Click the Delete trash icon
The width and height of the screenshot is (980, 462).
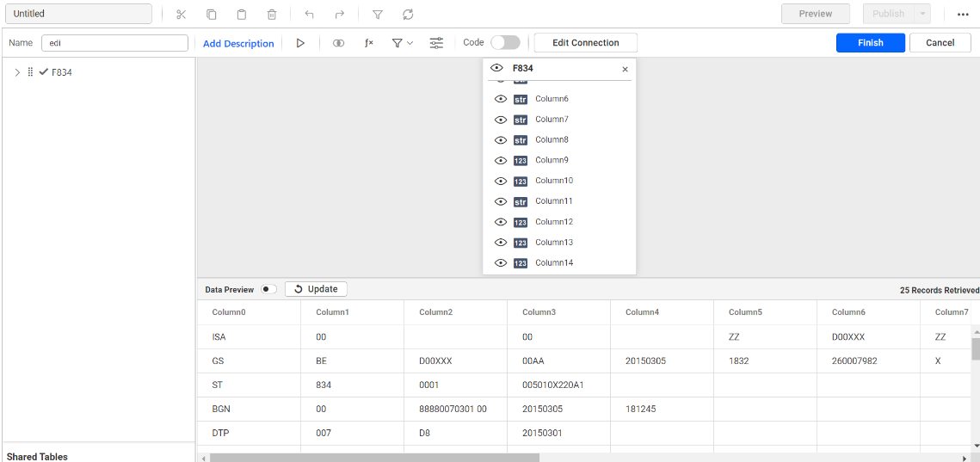pos(272,14)
